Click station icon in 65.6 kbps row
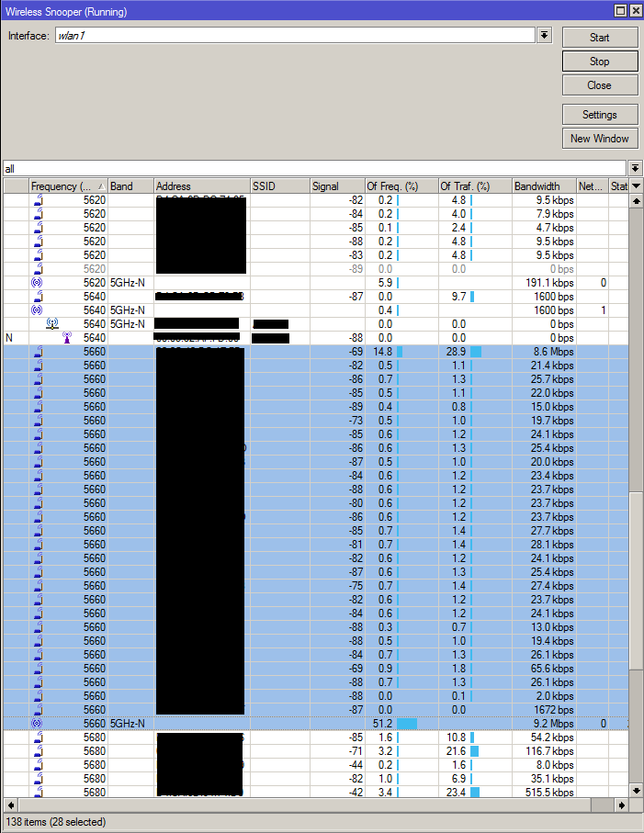 [x=39, y=669]
